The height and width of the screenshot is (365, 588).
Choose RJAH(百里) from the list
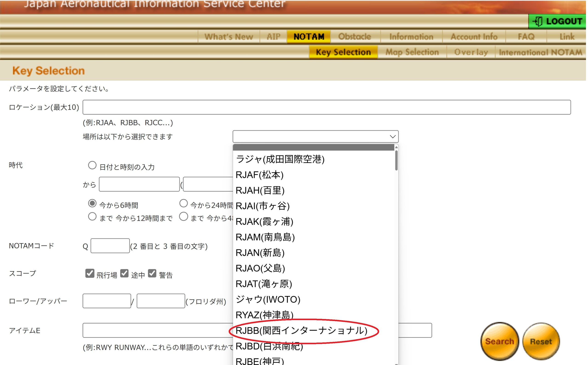point(313,190)
